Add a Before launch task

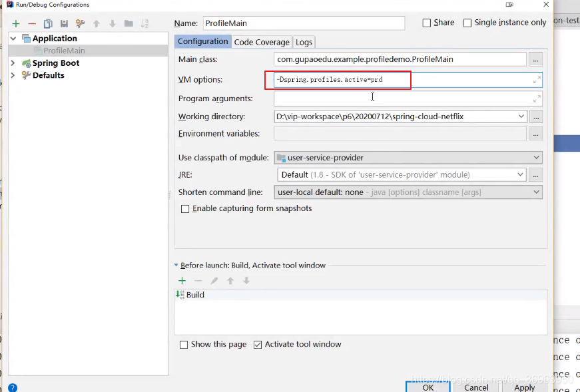pyautogui.click(x=182, y=281)
